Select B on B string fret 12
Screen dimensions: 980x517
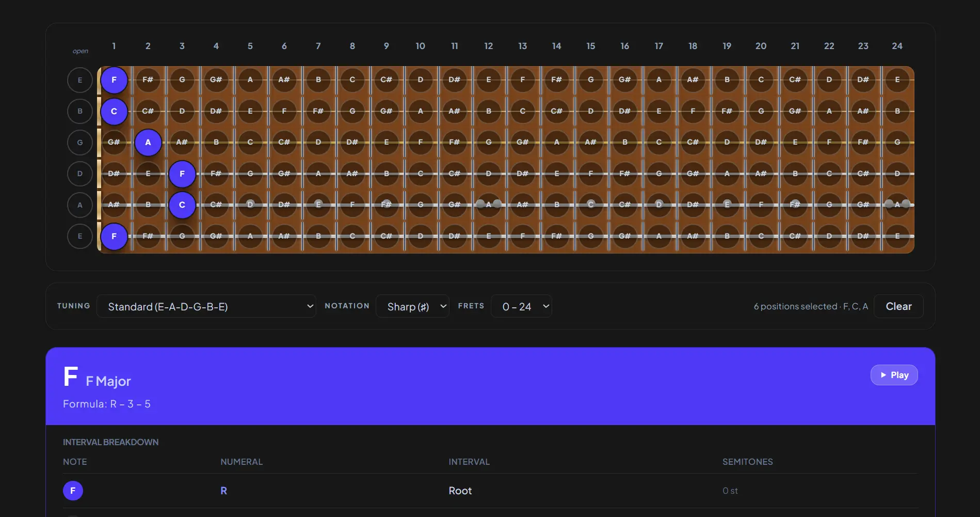[x=489, y=111]
